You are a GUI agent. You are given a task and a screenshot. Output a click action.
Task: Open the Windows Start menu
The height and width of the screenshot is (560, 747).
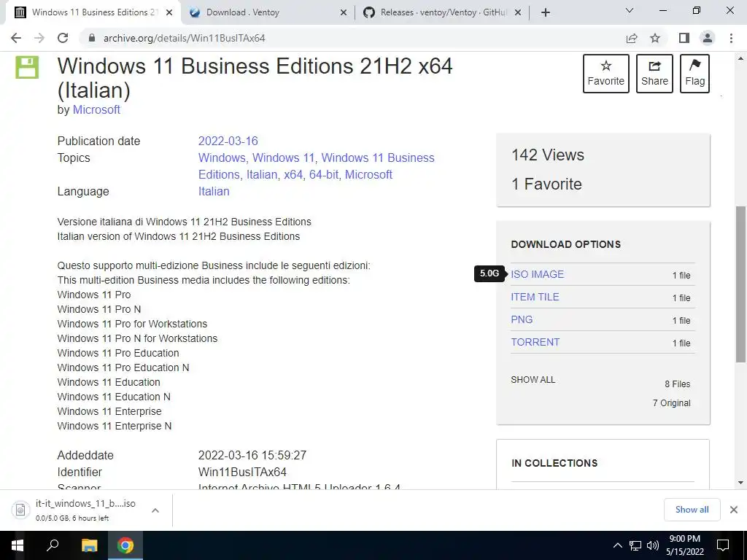18,545
